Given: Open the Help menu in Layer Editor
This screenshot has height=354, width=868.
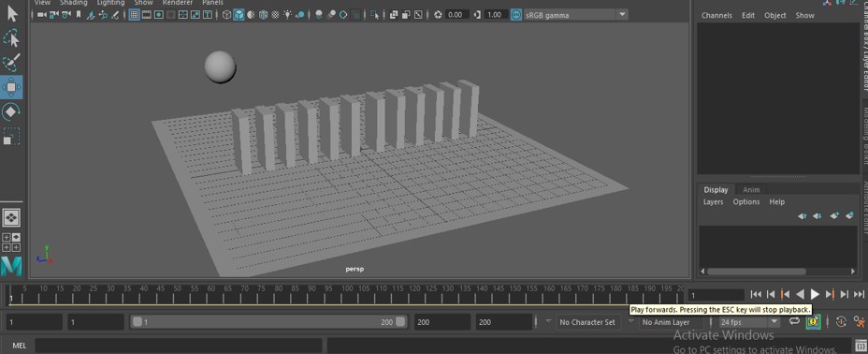Looking at the screenshot, I should point(776,202).
